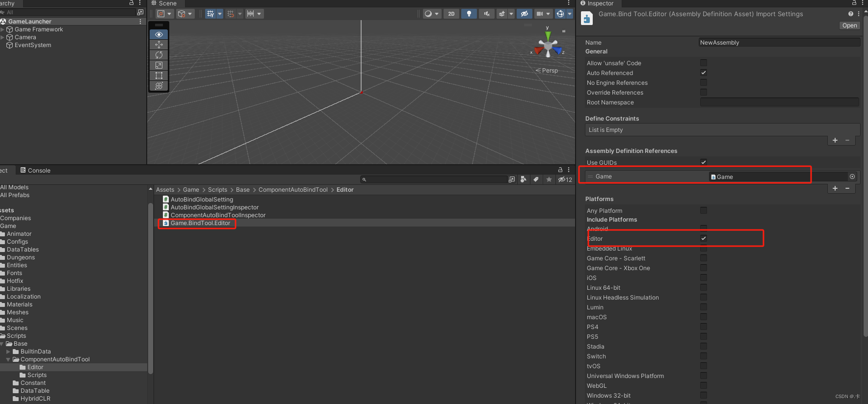Toggle scene lighting bulb icon

469,14
